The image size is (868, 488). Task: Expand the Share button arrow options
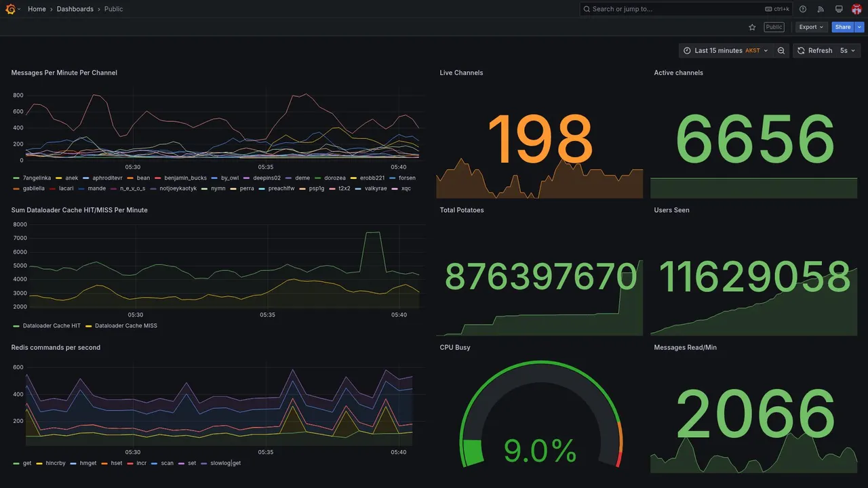[x=860, y=27]
